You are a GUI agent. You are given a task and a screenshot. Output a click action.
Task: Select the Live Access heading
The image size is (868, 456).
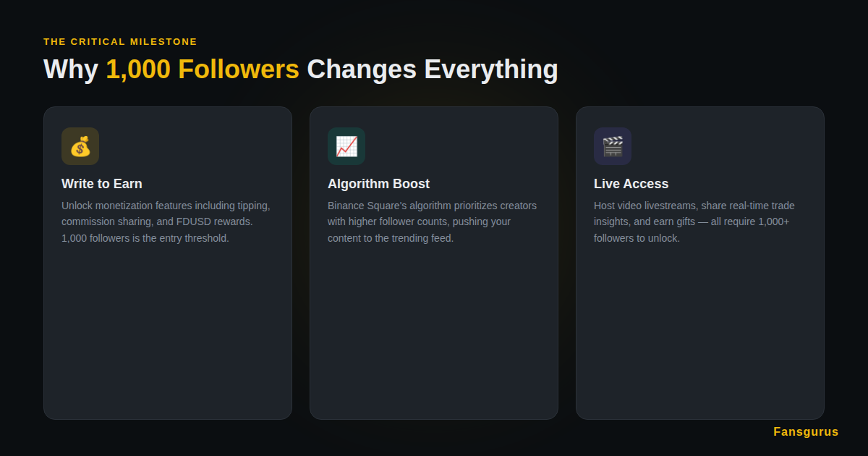pyautogui.click(x=631, y=184)
